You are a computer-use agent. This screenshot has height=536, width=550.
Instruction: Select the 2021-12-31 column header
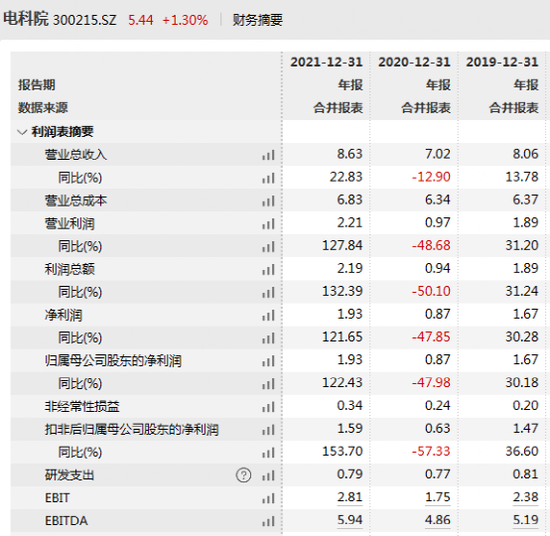tap(326, 62)
